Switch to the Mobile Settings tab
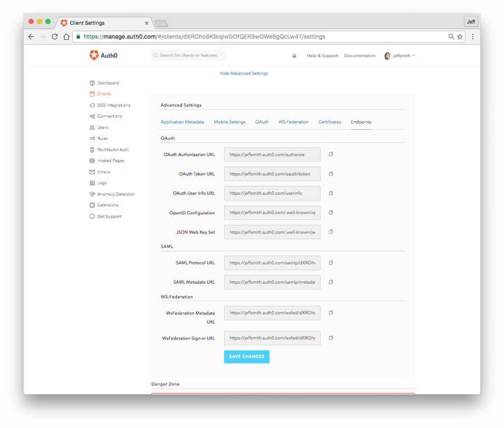This screenshot has width=504, height=428. [230, 122]
